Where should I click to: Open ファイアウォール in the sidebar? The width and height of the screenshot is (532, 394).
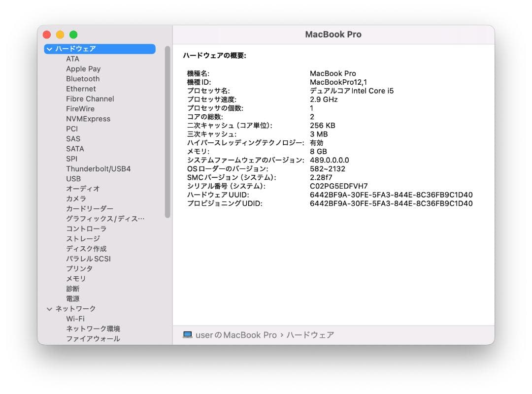coord(93,339)
